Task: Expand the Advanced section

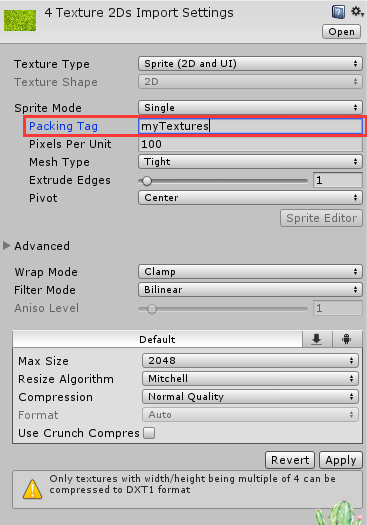Action: click(x=6, y=246)
